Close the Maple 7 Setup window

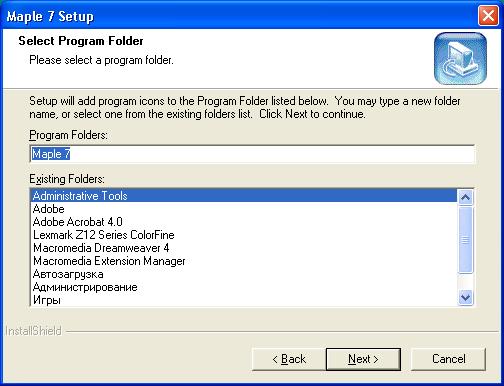[488, 16]
